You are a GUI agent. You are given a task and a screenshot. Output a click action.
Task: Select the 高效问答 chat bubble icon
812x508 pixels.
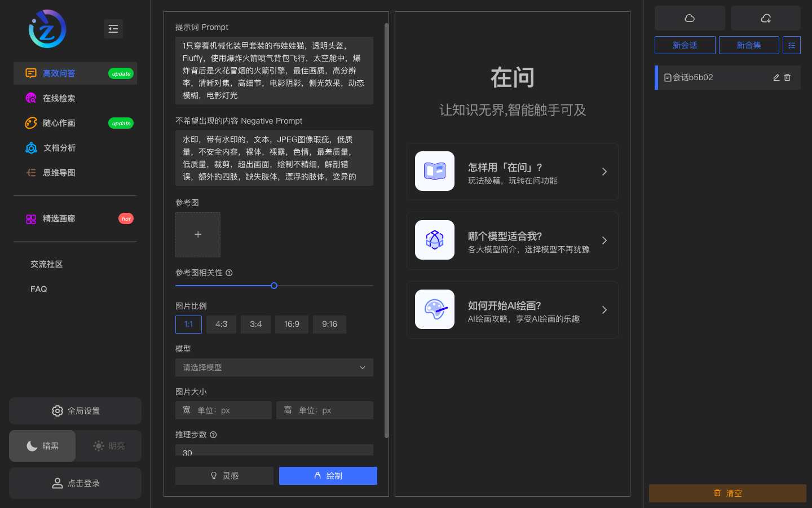click(31, 73)
